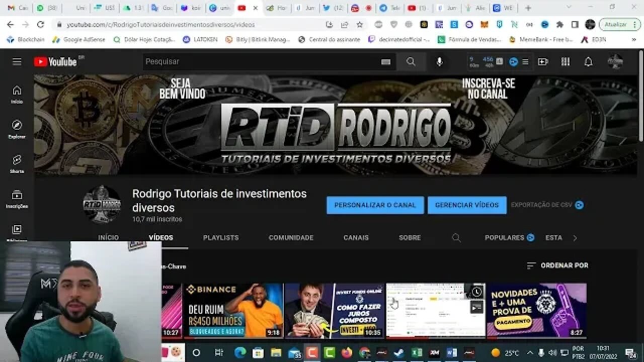Image resolution: width=644 pixels, height=362 pixels.
Task: Bookmark this page with the star icon
Action: (360, 24)
